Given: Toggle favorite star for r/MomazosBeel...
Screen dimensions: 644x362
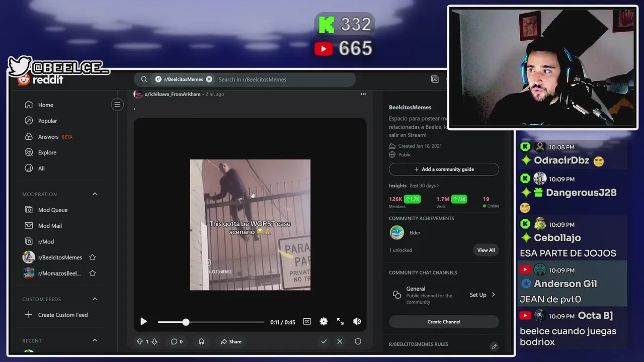Looking at the screenshot, I should [93, 274].
